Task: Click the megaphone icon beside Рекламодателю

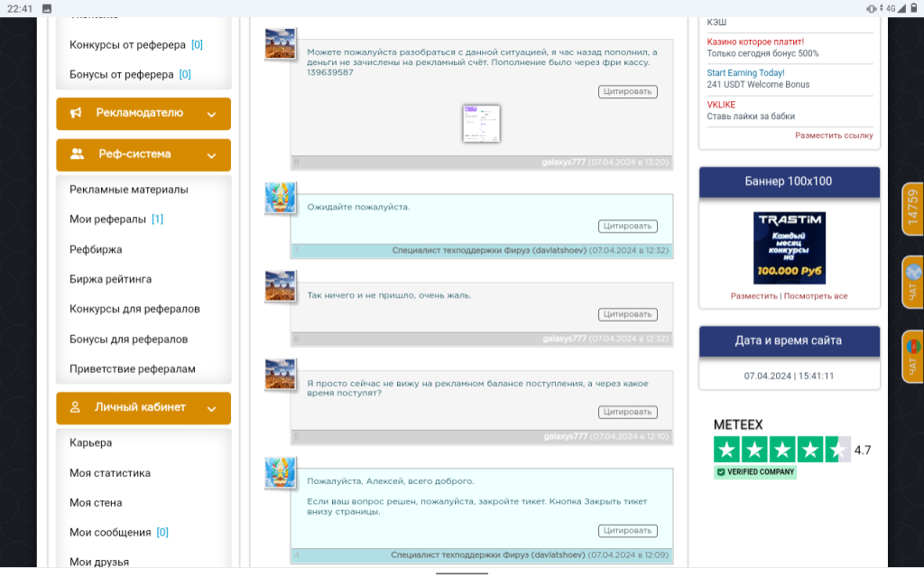Action: [x=76, y=113]
